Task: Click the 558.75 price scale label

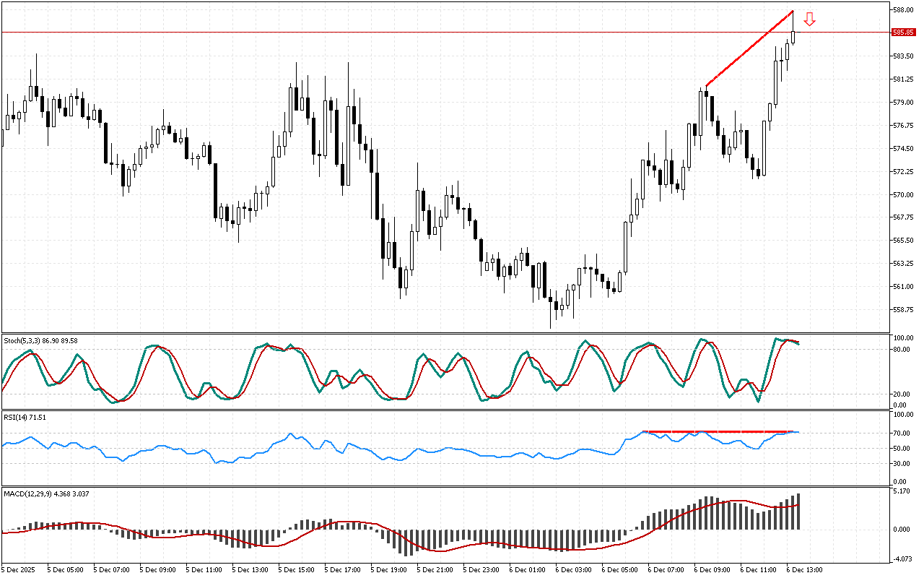Action: (x=903, y=309)
